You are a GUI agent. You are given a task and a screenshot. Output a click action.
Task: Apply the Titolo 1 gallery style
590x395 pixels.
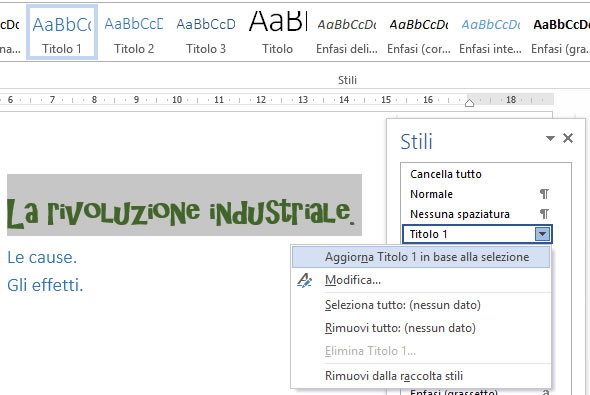pyautogui.click(x=62, y=32)
